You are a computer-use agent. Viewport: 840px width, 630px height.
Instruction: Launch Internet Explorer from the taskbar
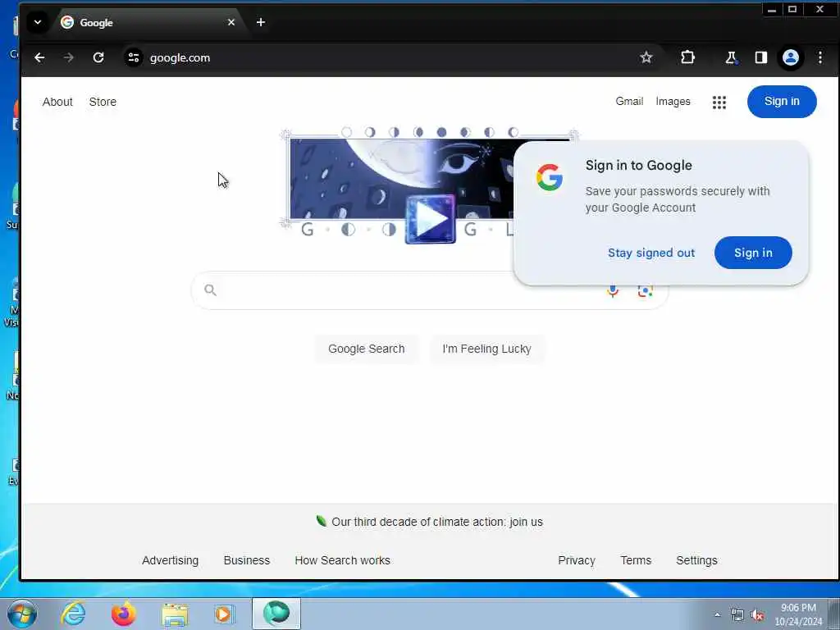point(73,614)
